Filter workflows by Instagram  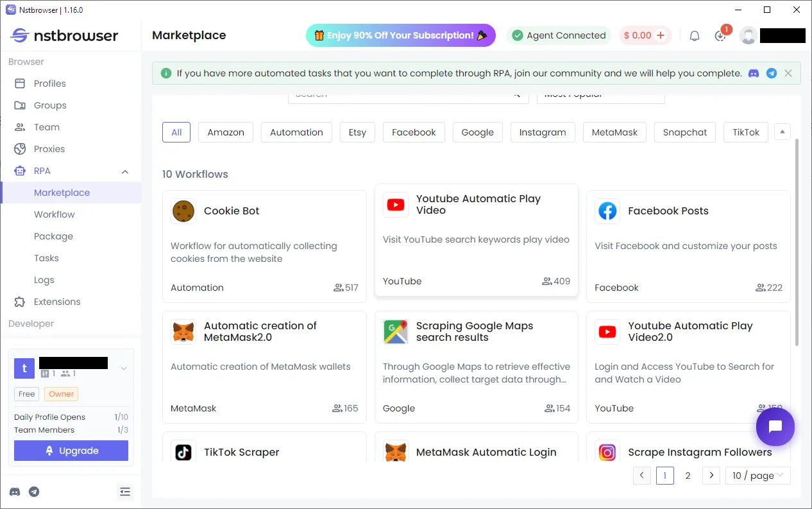pyautogui.click(x=543, y=132)
